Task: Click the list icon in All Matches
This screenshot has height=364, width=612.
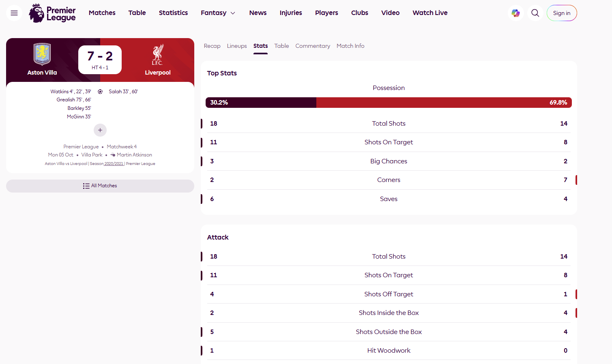Action: click(x=86, y=186)
